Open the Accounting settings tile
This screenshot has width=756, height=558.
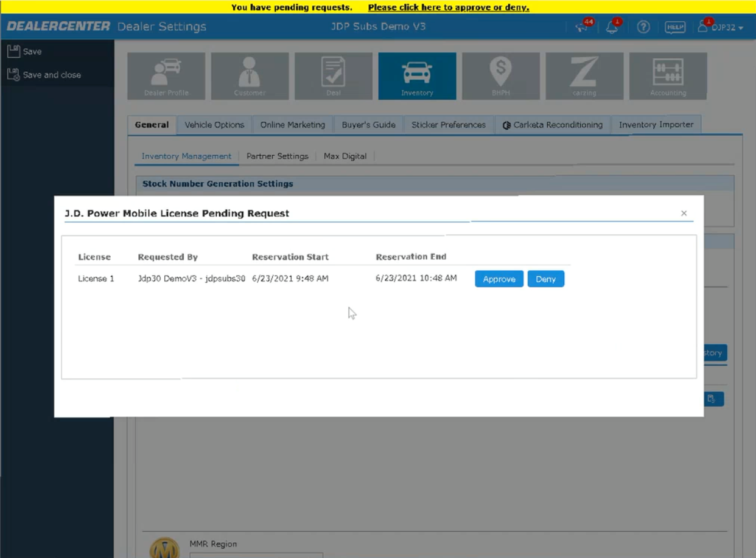click(668, 76)
